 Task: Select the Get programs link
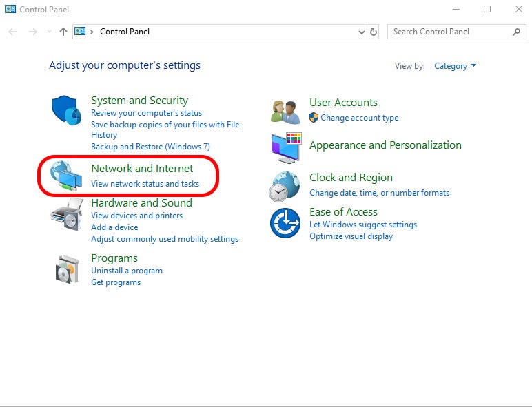pos(116,282)
